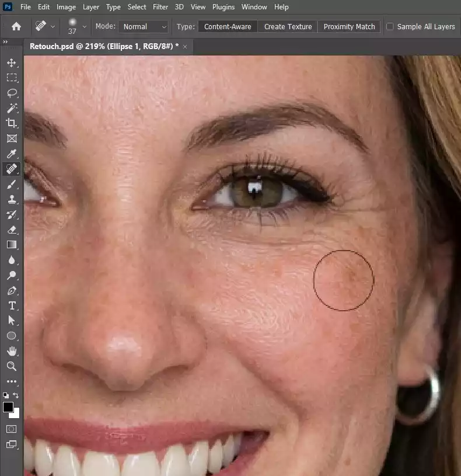The image size is (461, 476).
Task: Select the Spot Healing Brush tool
Action: (x=12, y=169)
